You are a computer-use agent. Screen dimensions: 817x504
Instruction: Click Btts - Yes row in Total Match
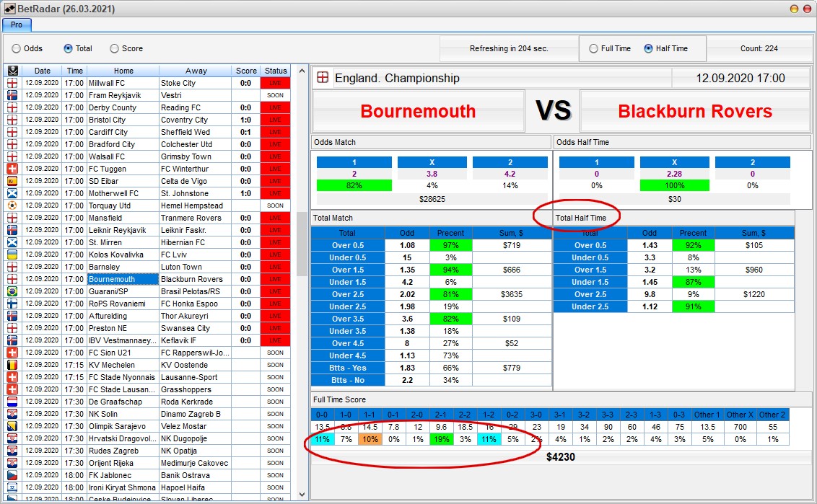(x=432, y=368)
